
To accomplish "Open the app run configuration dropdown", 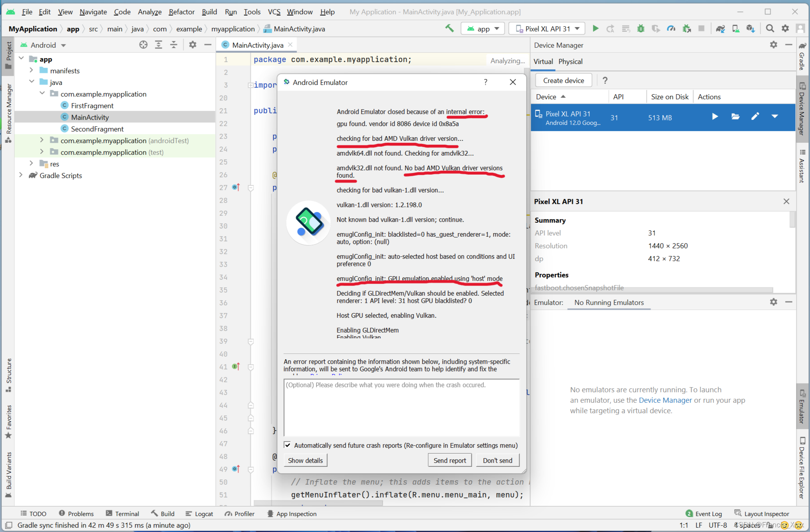I will tap(483, 28).
